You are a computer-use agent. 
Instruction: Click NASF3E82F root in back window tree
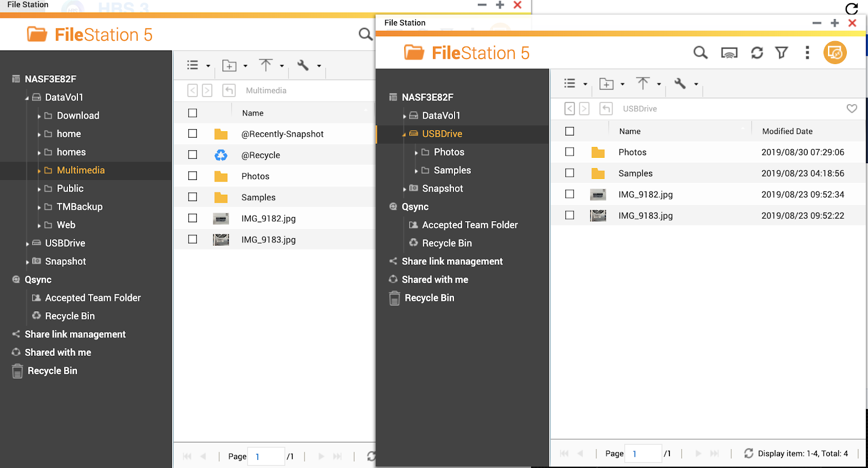point(50,79)
